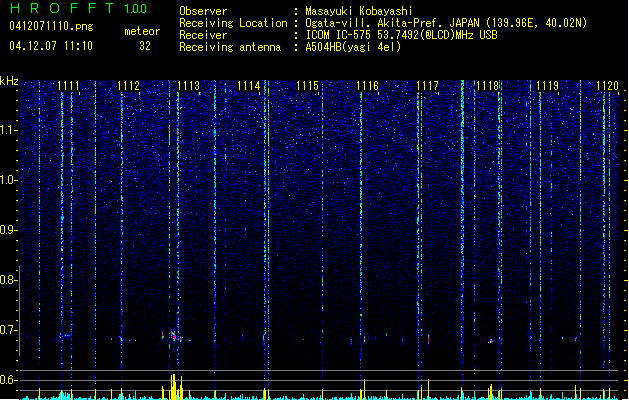Click the 1.1 kHz axis label
This screenshot has width=629, height=400.
(x=8, y=130)
